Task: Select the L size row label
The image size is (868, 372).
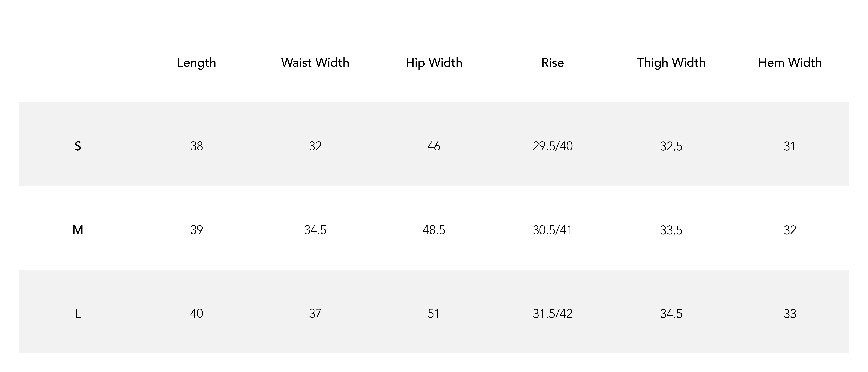Action: pyautogui.click(x=78, y=314)
